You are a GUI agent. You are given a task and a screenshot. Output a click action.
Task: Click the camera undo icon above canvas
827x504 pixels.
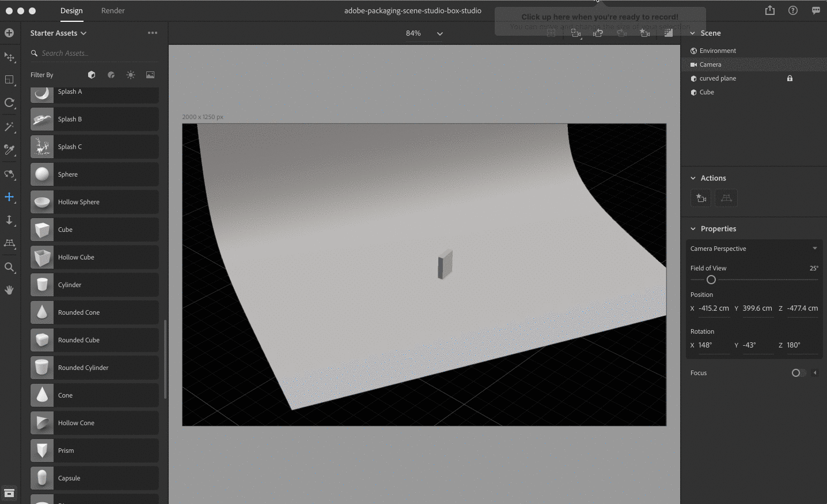point(598,33)
